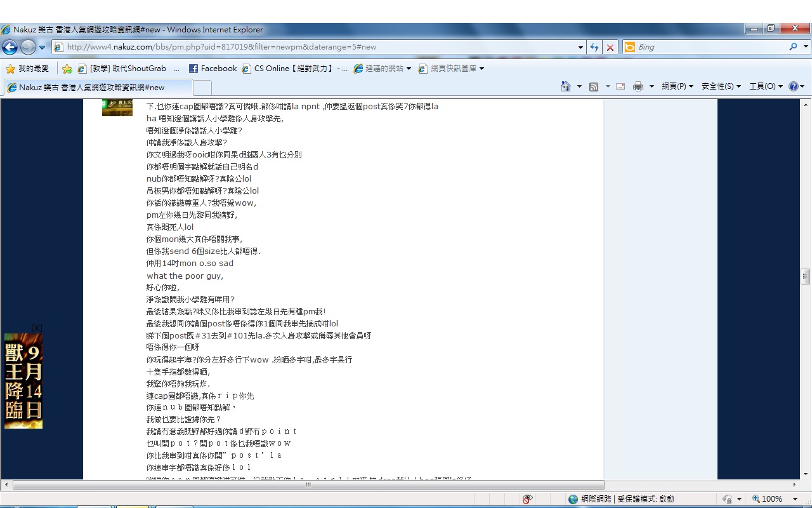812x508 pixels.
Task: Open the 網頁(P) dropdown menu
Action: coord(677,86)
